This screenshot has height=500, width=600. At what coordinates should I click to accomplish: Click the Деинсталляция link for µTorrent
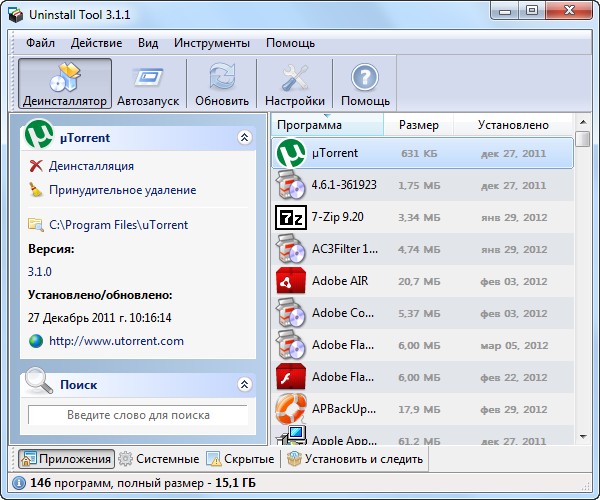click(x=91, y=166)
